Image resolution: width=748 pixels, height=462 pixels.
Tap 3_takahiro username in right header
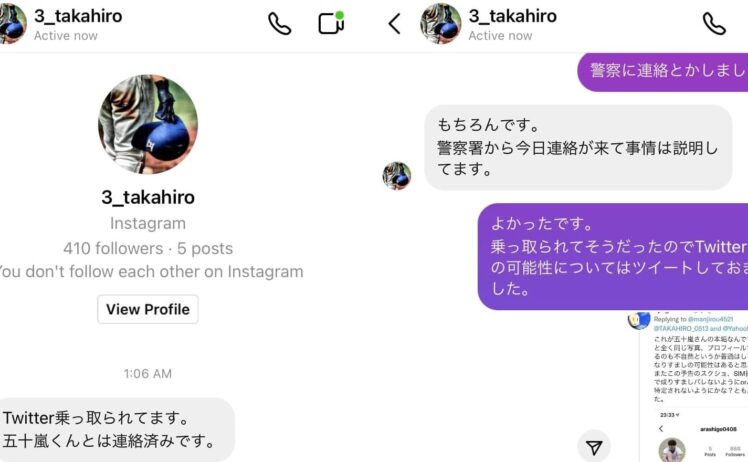(x=512, y=16)
